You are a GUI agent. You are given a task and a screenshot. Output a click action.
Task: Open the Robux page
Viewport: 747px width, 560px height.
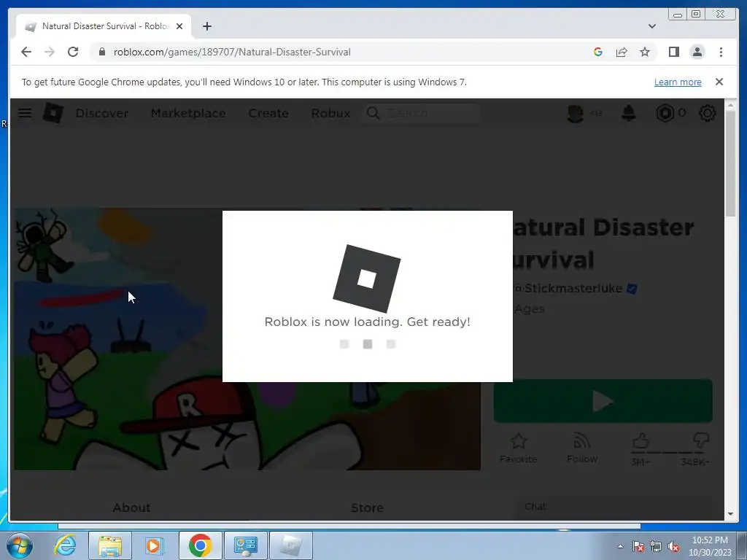[x=330, y=113]
